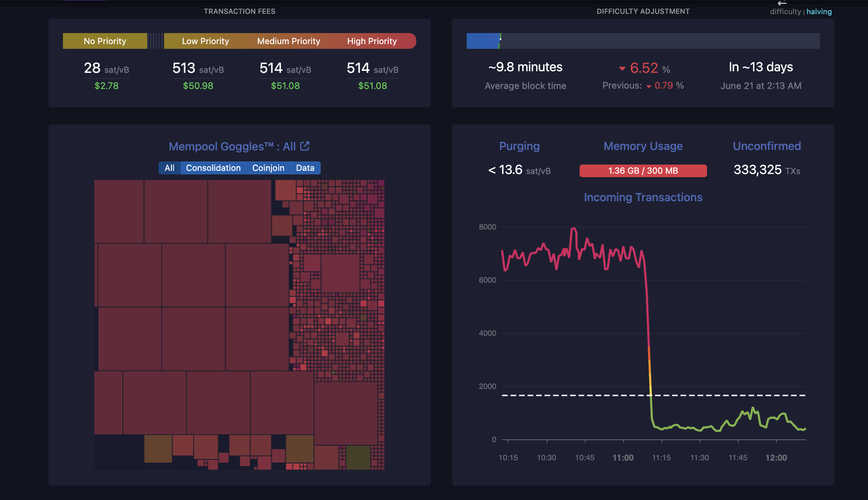868x500 pixels.
Task: Click the swap arrows icon above difficulty
Action: point(782,3)
